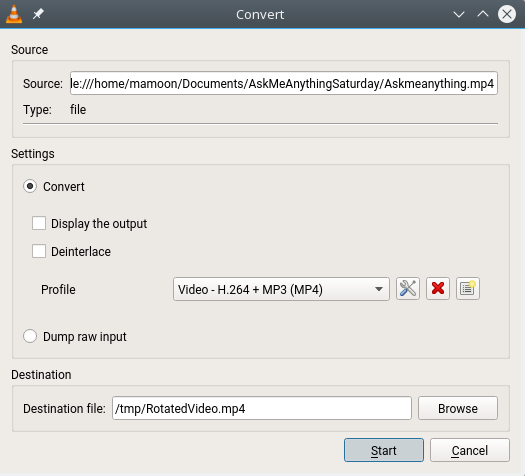The image size is (525, 476).
Task: Focus the Destination file text field
Action: 262,408
